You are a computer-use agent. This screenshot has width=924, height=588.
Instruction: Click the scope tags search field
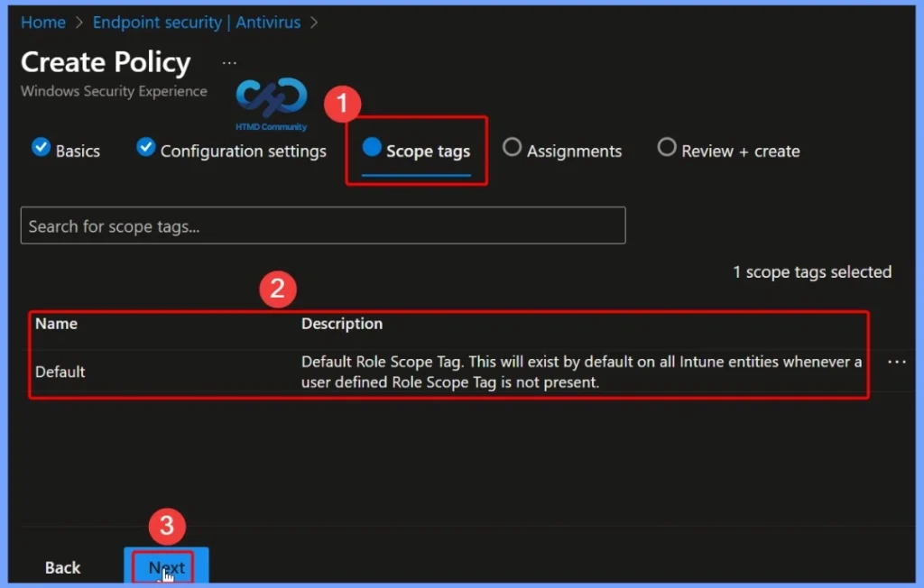pos(323,225)
